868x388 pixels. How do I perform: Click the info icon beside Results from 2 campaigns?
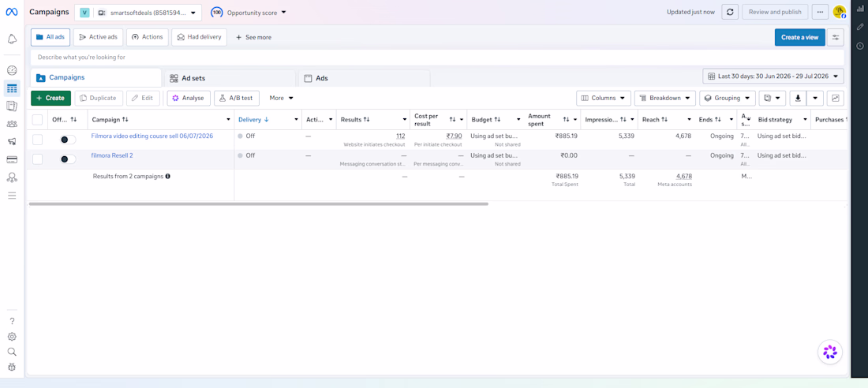click(168, 177)
